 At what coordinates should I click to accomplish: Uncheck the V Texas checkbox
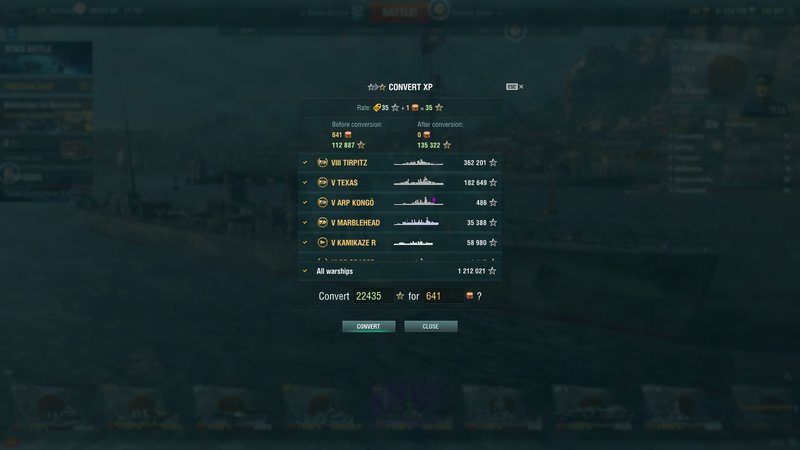(x=305, y=182)
